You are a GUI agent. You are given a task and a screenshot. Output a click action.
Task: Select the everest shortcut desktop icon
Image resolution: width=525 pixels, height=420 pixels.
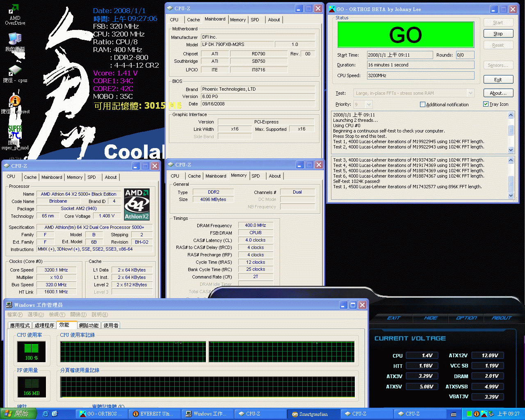click(x=15, y=104)
